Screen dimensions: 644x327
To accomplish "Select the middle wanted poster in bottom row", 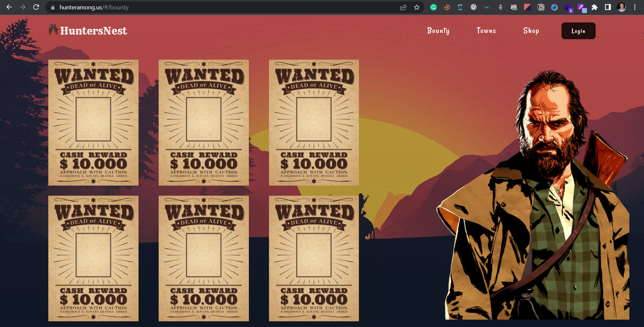I will [x=204, y=258].
